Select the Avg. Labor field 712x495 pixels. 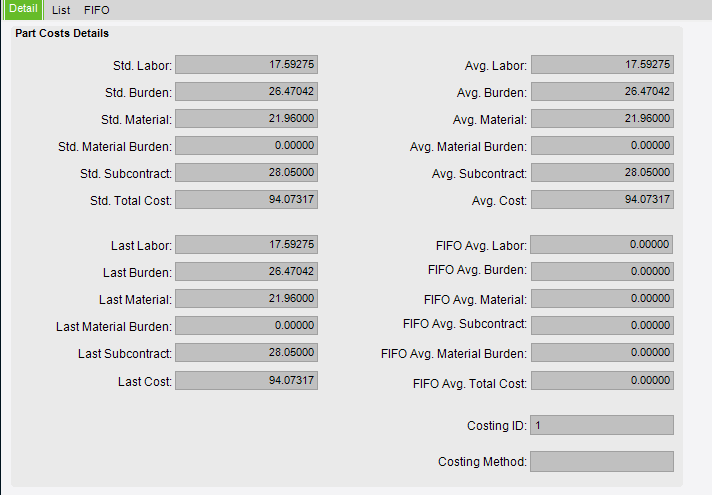pyautogui.click(x=603, y=64)
